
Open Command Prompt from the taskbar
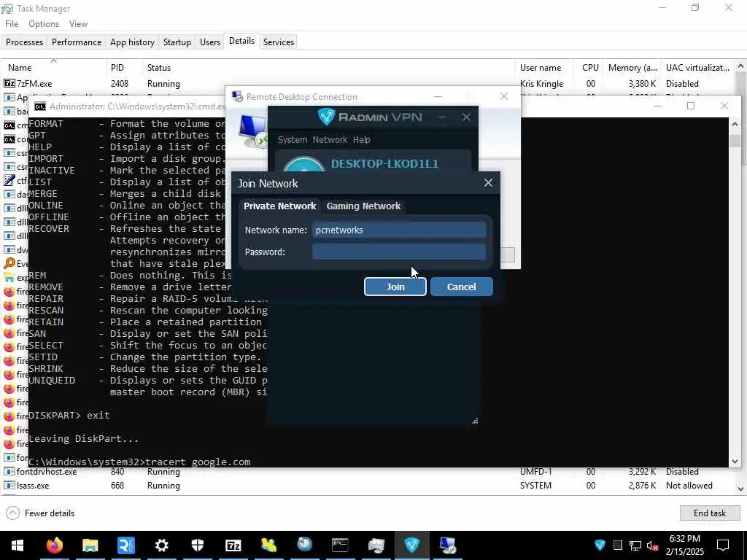340,545
